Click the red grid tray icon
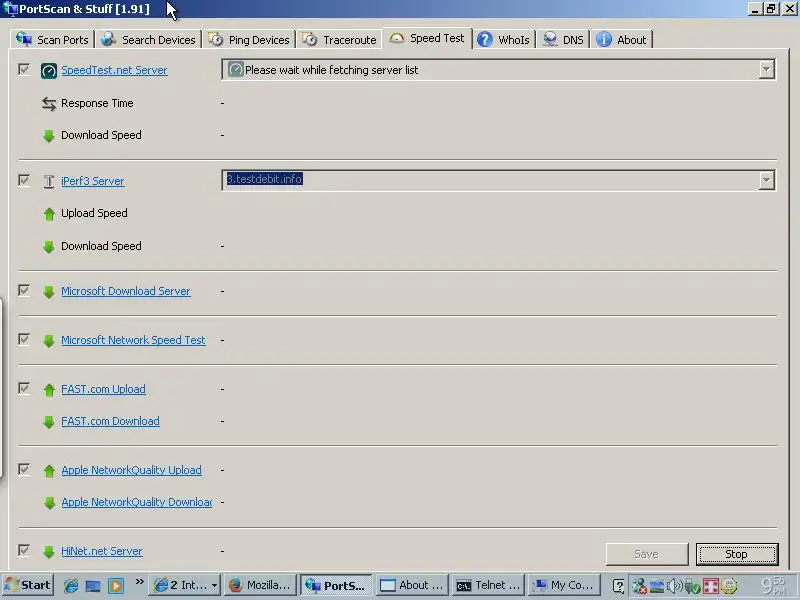Image resolution: width=800 pixels, height=600 pixels. 711,586
